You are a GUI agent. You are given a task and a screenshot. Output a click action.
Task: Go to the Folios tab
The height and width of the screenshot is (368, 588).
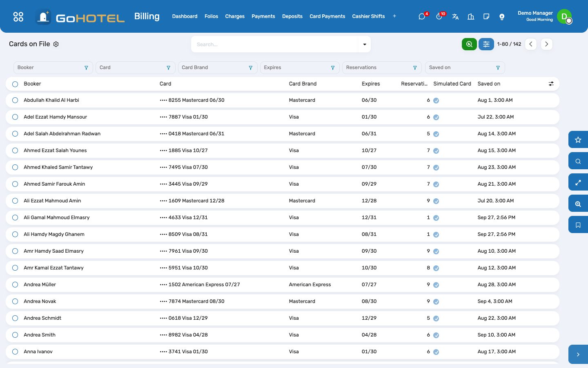211,16
